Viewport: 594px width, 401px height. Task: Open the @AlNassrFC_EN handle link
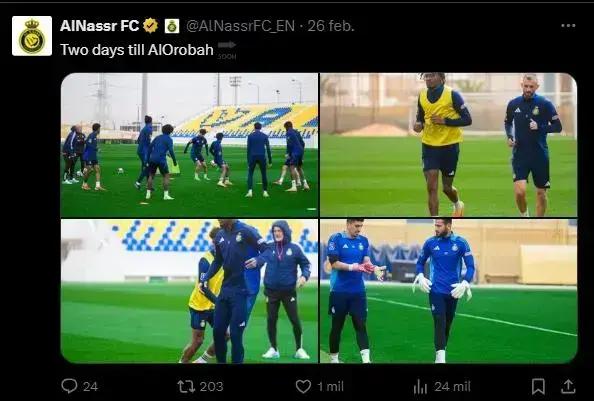click(240, 26)
